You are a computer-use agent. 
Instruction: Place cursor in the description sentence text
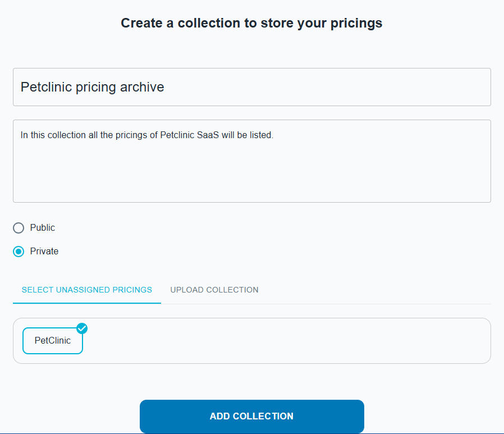[146, 135]
